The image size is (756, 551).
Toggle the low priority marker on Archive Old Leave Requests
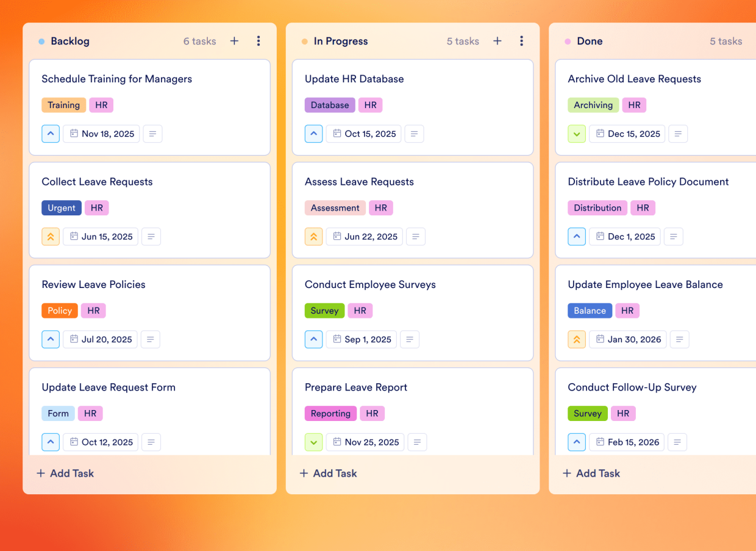[577, 134]
